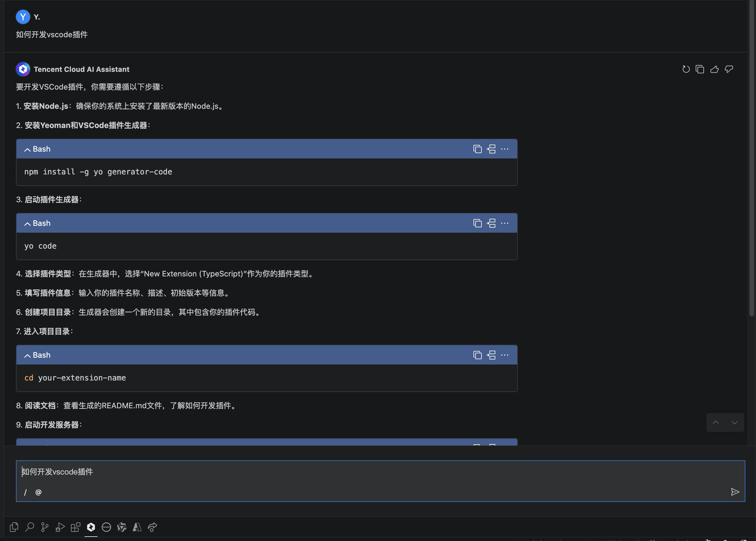Select the 'cd your-extension-name' command text
The image size is (756, 541).
click(x=75, y=378)
